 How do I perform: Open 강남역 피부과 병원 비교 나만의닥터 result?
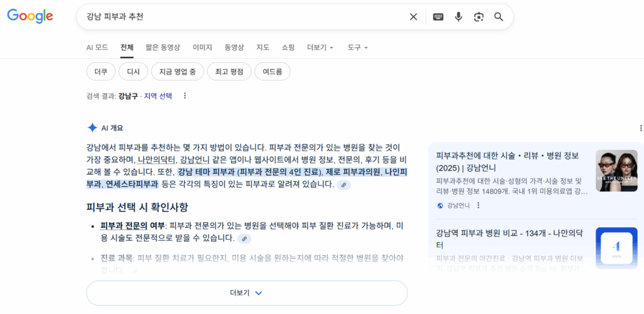507,239
